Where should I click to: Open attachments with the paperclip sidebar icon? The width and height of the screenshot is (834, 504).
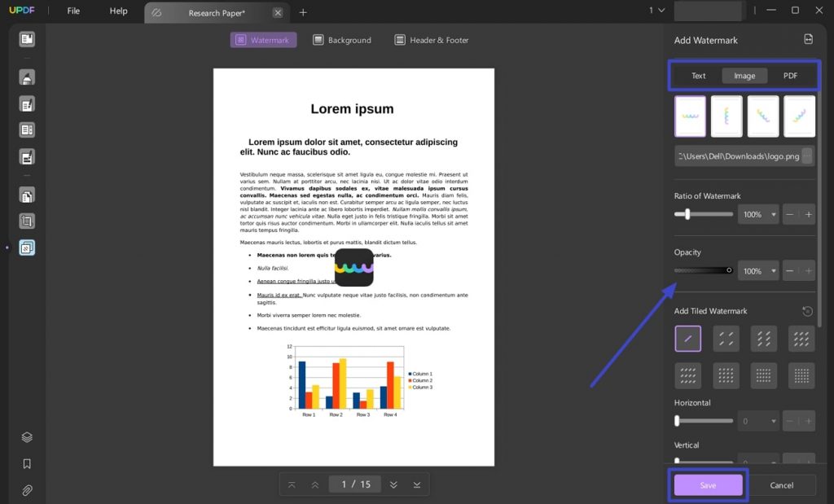[x=25, y=490]
